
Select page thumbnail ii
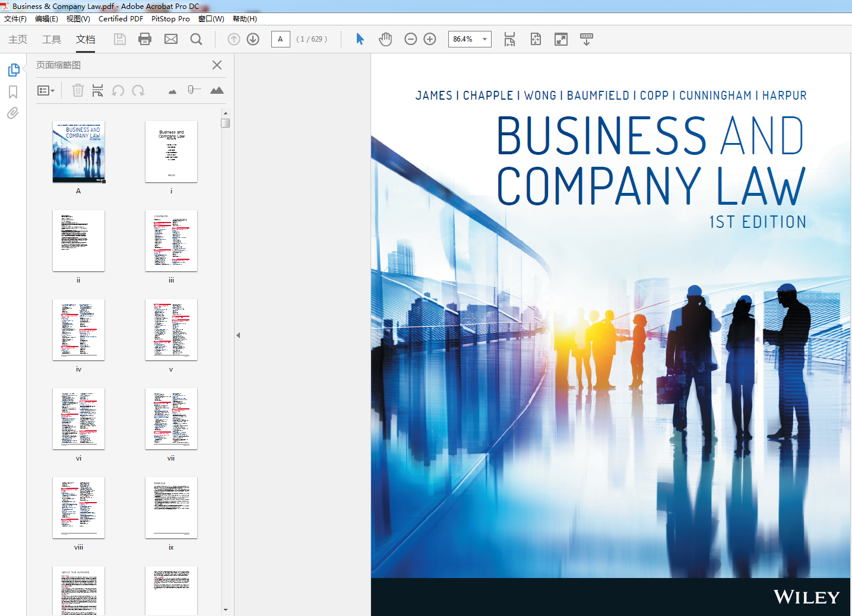tap(78, 241)
